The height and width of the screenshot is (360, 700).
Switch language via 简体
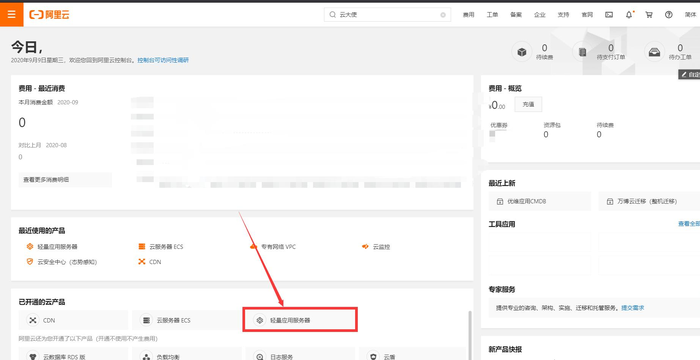(x=690, y=15)
